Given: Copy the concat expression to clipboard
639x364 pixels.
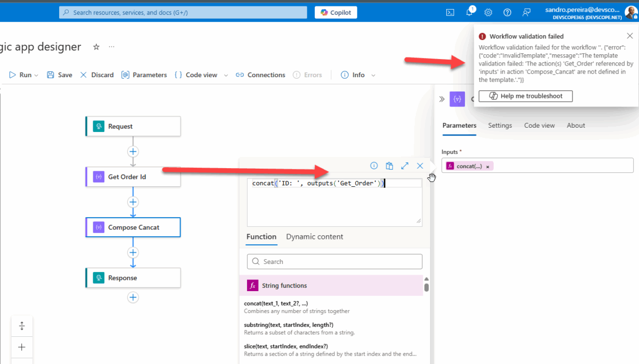Looking at the screenshot, I should point(389,166).
